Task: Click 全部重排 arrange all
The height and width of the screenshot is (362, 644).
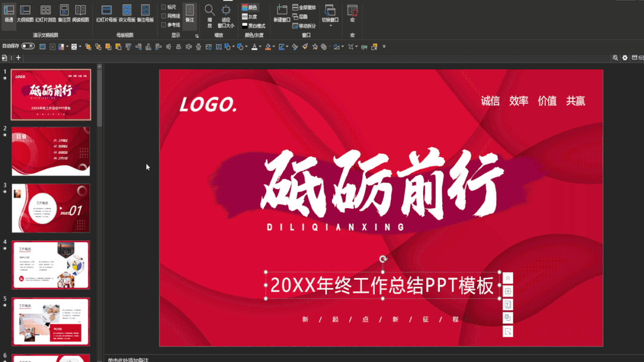Action: (304, 7)
